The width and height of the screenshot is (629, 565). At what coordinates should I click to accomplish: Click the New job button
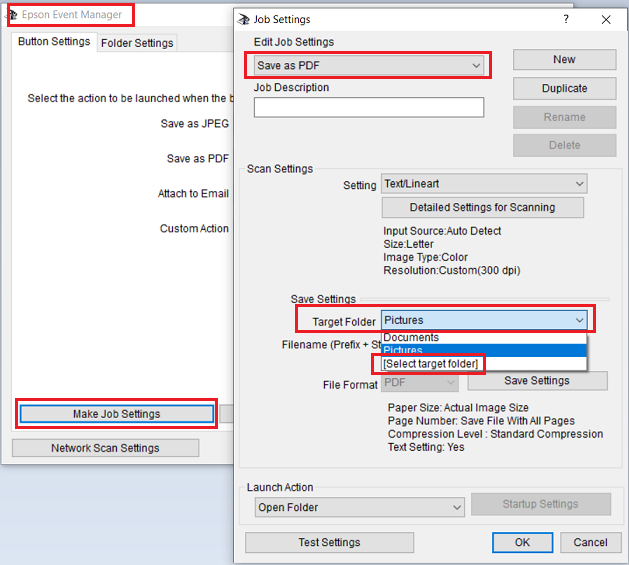[564, 59]
